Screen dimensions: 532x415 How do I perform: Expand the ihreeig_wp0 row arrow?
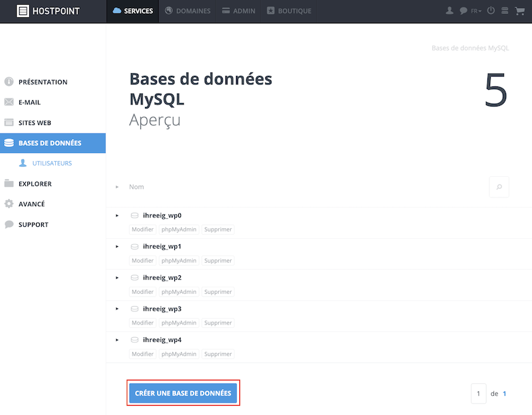(x=117, y=215)
